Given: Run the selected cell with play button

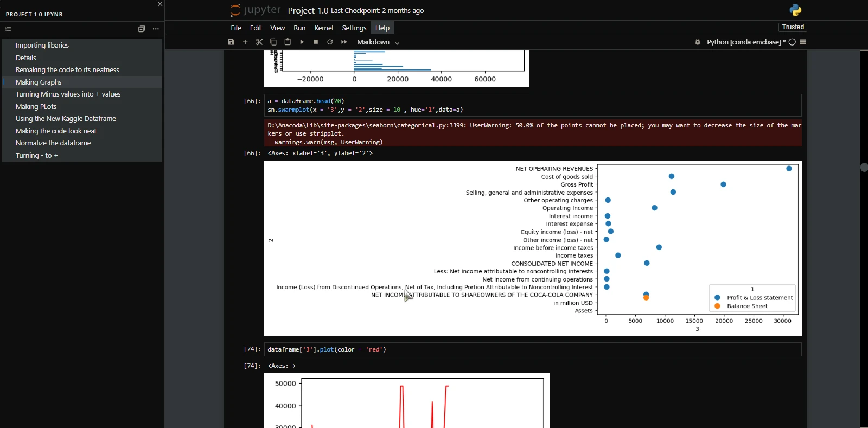Looking at the screenshot, I should (x=302, y=42).
